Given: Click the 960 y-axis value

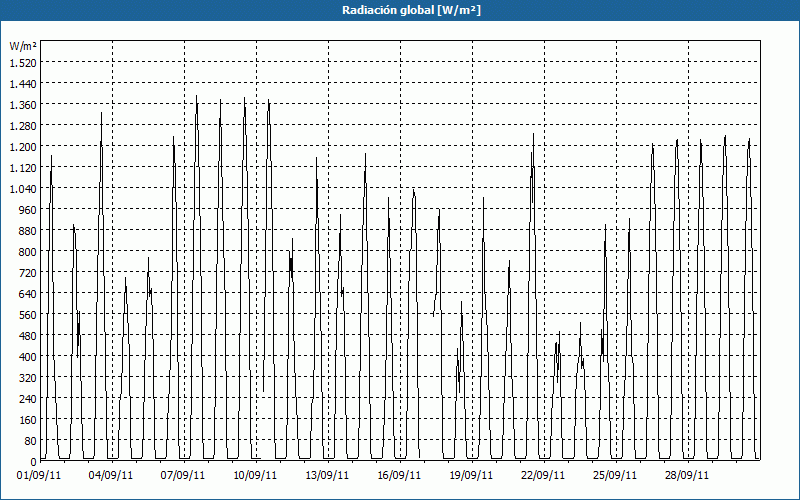Looking at the screenshot, I should [28, 210].
